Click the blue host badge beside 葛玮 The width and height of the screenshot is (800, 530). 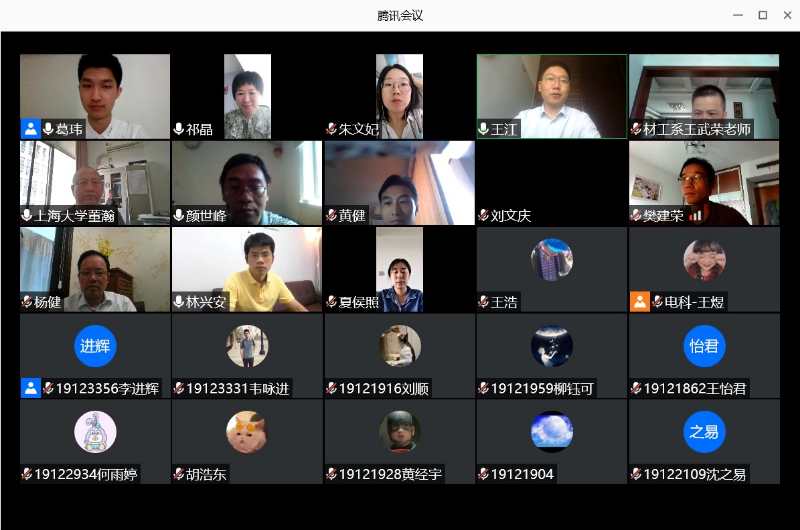(x=31, y=129)
